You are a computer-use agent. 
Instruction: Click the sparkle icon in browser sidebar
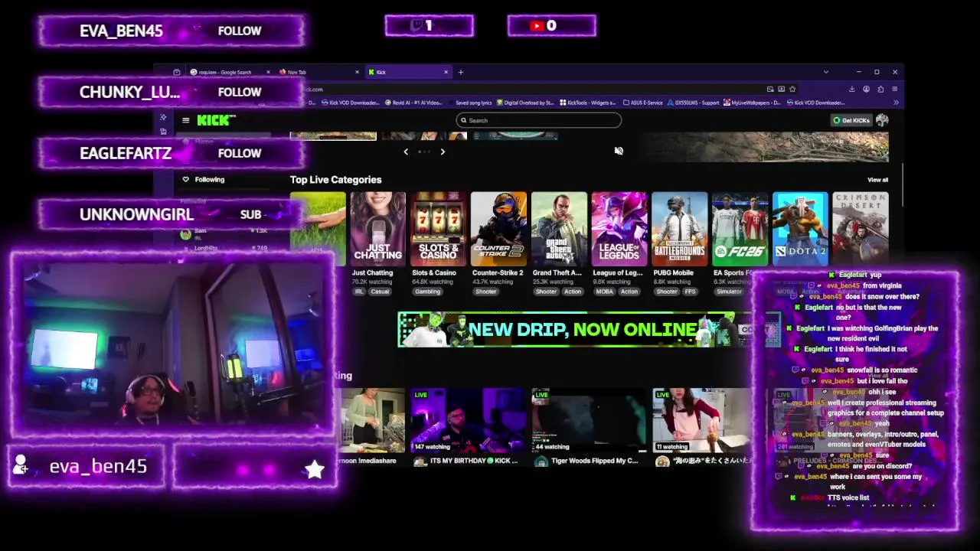click(163, 117)
